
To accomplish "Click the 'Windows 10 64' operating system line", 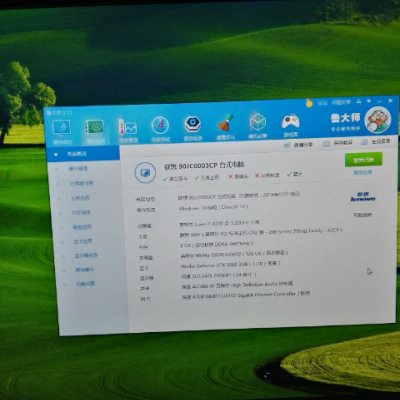I will click(213, 207).
